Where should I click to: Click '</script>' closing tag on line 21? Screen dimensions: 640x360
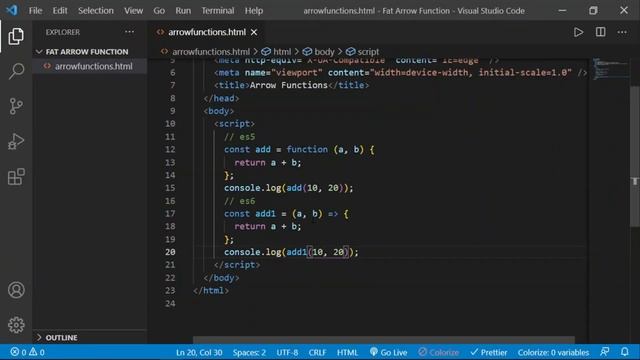click(237, 265)
